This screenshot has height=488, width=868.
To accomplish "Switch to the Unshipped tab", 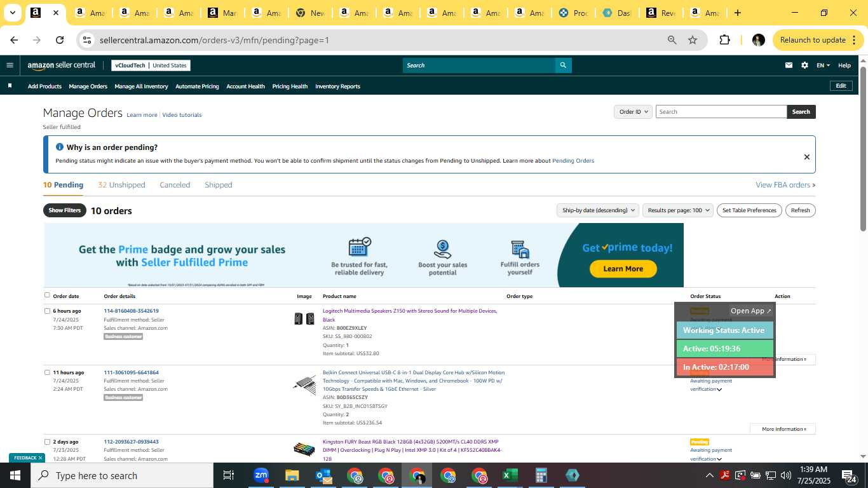I will 121,185.
